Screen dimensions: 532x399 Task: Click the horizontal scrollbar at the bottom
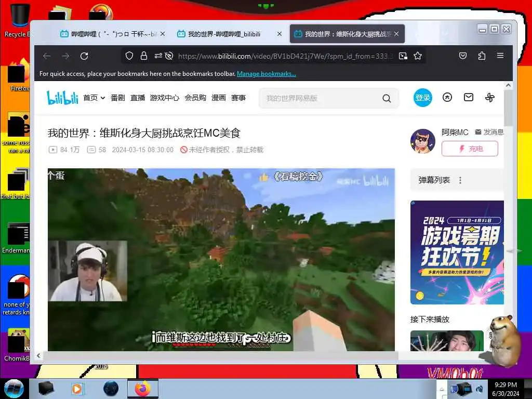[220, 355]
